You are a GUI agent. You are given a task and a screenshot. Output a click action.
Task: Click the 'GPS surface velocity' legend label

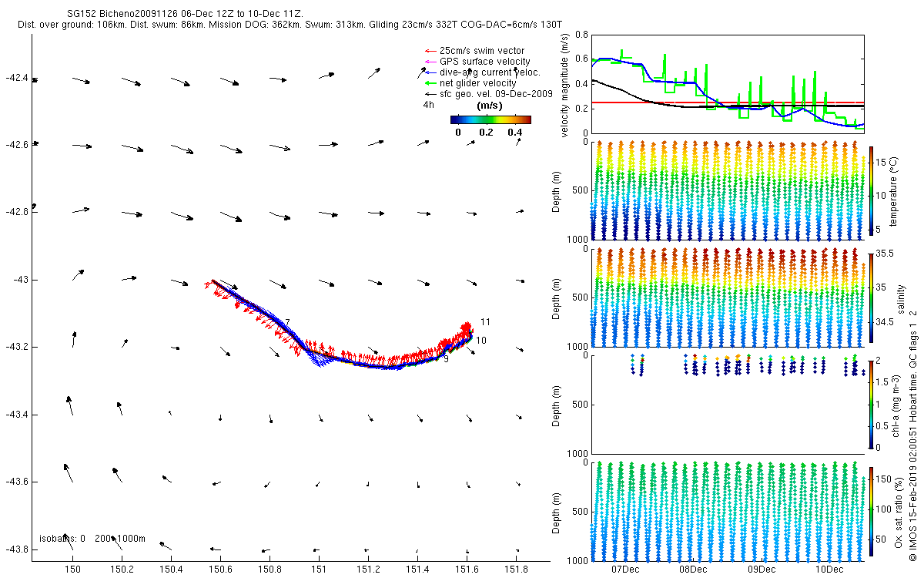pyautogui.click(x=484, y=62)
